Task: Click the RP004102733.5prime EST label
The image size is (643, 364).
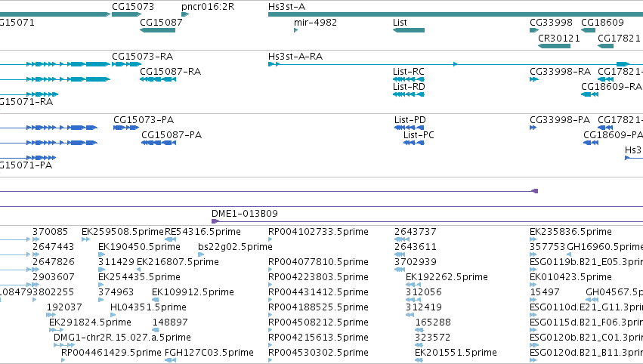Action: 318,232
